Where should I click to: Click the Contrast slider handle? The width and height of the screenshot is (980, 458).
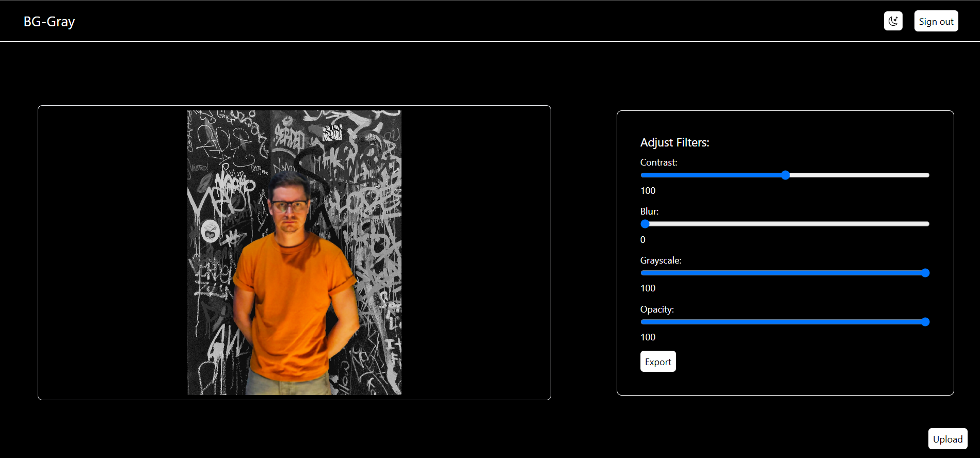[x=785, y=175]
